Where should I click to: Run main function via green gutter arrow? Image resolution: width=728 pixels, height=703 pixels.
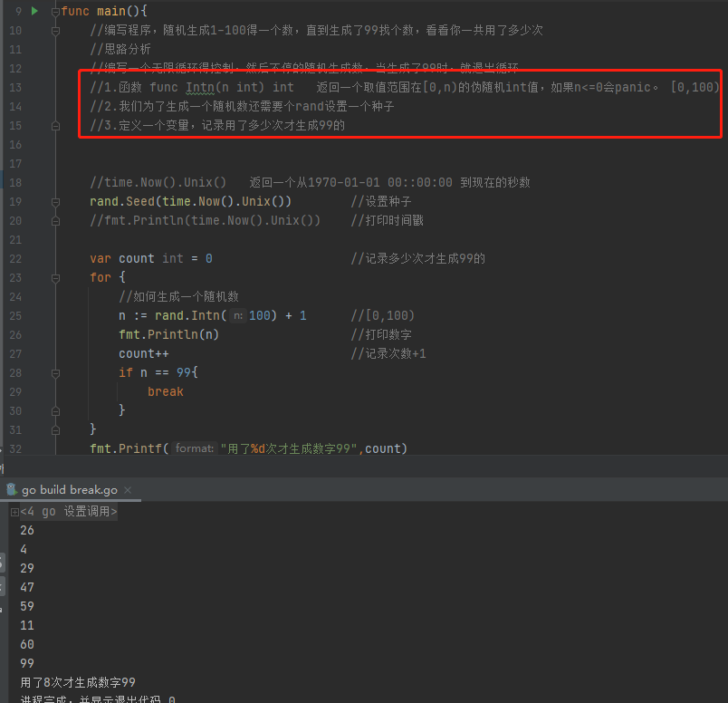34,11
